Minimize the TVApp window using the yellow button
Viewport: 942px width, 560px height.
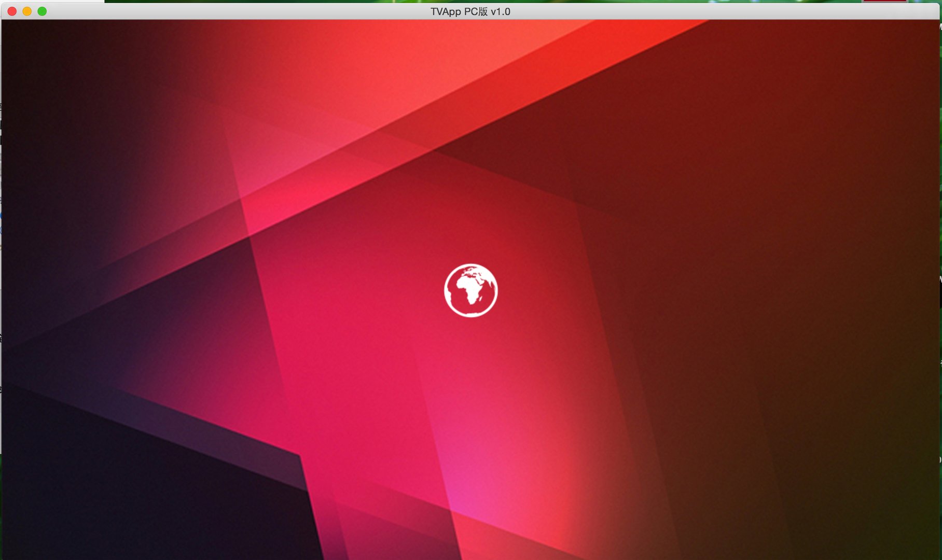(x=27, y=11)
